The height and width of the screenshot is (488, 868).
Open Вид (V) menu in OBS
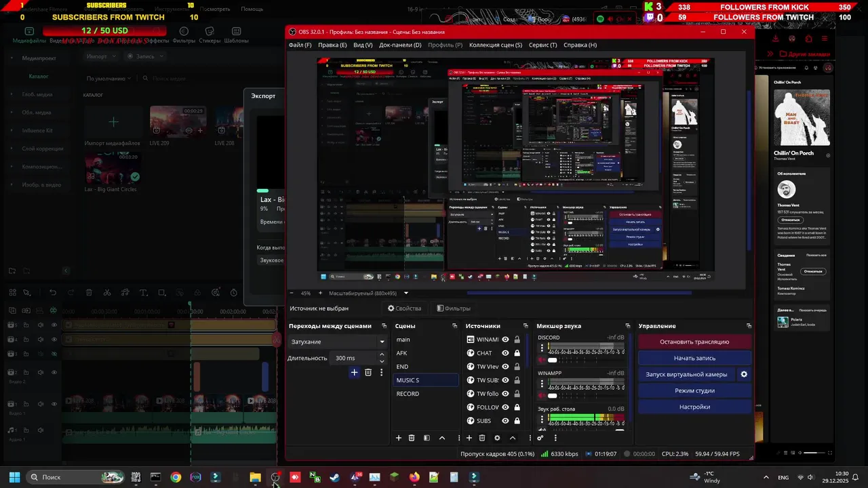click(x=363, y=45)
